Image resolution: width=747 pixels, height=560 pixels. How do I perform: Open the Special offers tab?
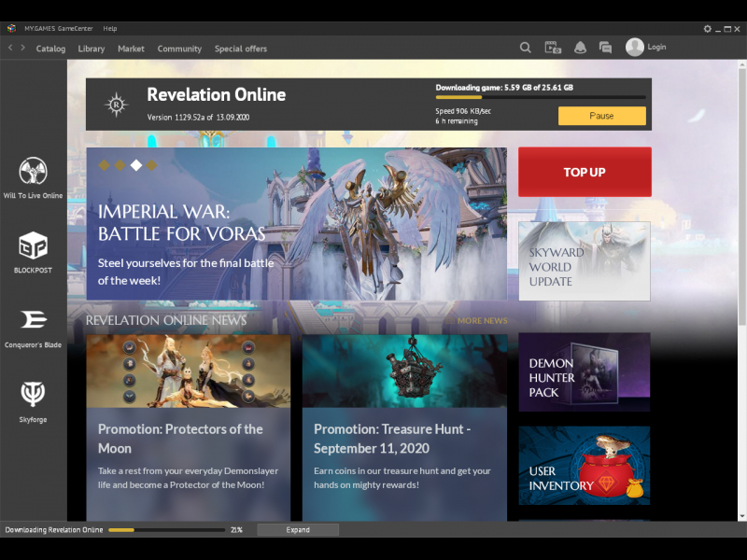click(240, 49)
